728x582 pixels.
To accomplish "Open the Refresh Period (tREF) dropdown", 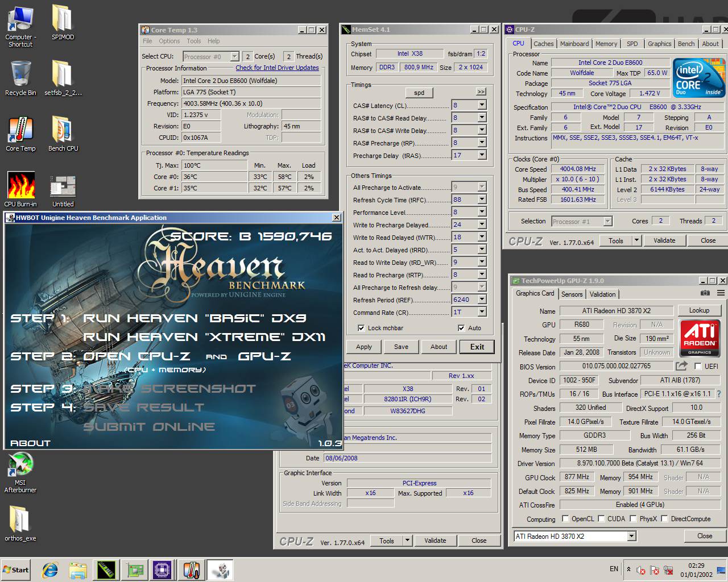I will point(482,300).
